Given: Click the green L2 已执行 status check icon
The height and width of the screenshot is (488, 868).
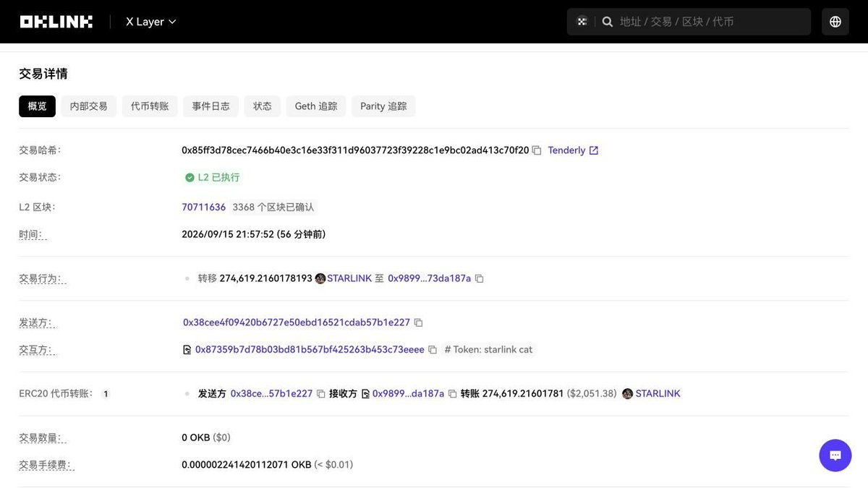Looking at the screenshot, I should 190,177.
